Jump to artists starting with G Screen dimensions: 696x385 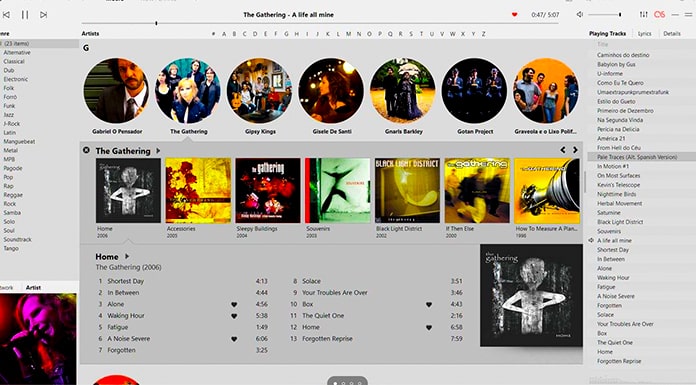coord(286,34)
